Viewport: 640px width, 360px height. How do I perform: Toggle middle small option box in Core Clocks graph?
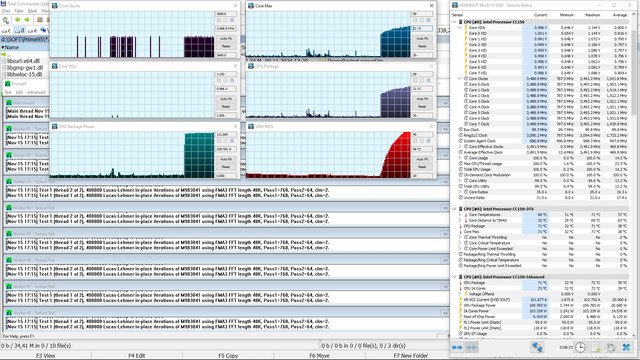pyautogui.click(x=225, y=20)
